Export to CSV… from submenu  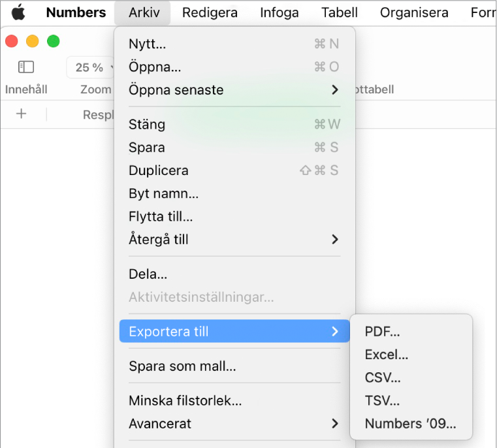411,377
